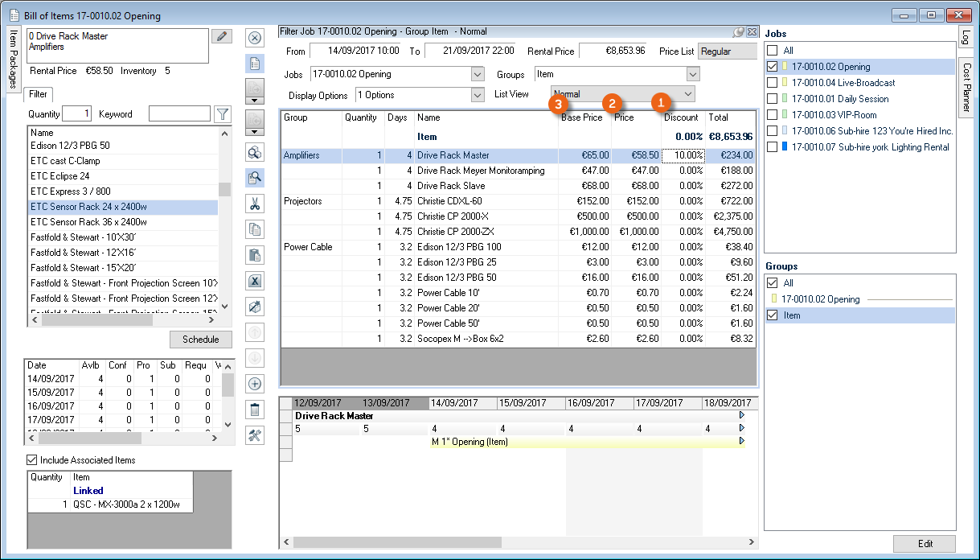The width and height of the screenshot is (980, 560).
Task: Click the trash can delete icon
Action: coord(255,410)
